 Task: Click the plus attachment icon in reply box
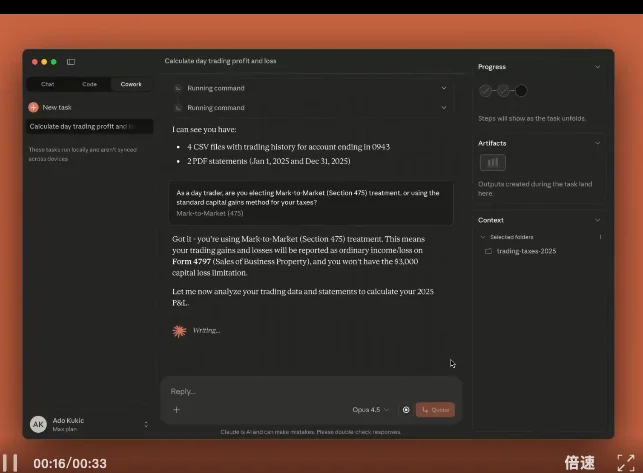(x=176, y=410)
